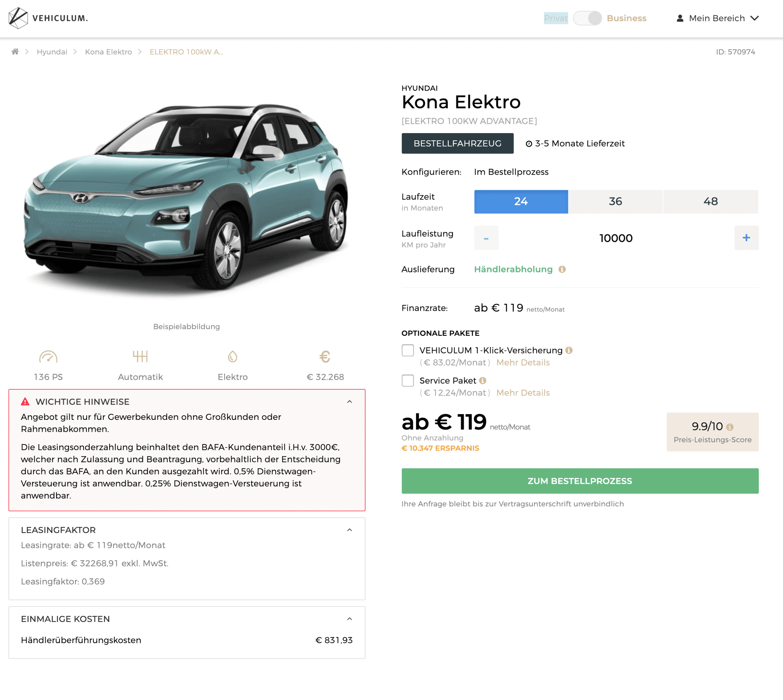Image resolution: width=783 pixels, height=700 pixels.
Task: Click the Händlerabholung delivery link
Action: [514, 269]
